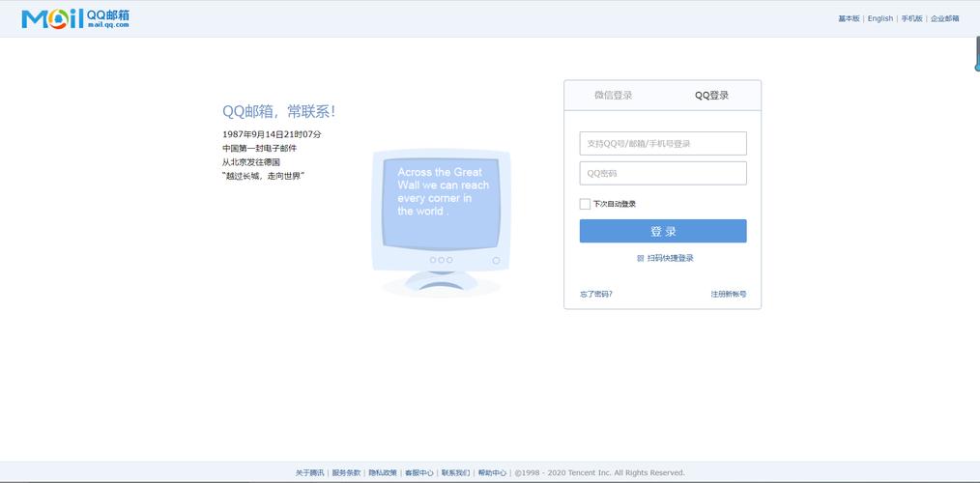Enable 下次自动登录 checkbox
Image resolution: width=980 pixels, height=483 pixels.
pyautogui.click(x=585, y=204)
